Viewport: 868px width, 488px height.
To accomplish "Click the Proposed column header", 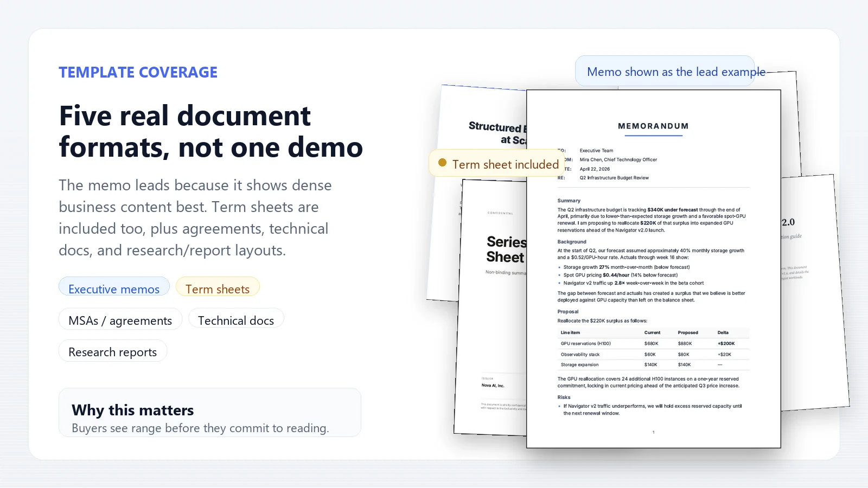I will coord(688,332).
